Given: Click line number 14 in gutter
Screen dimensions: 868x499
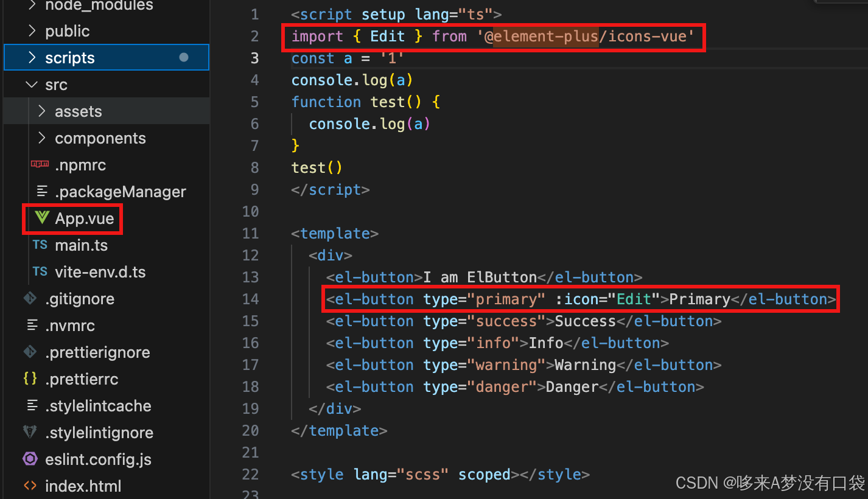Looking at the screenshot, I should coord(250,299).
